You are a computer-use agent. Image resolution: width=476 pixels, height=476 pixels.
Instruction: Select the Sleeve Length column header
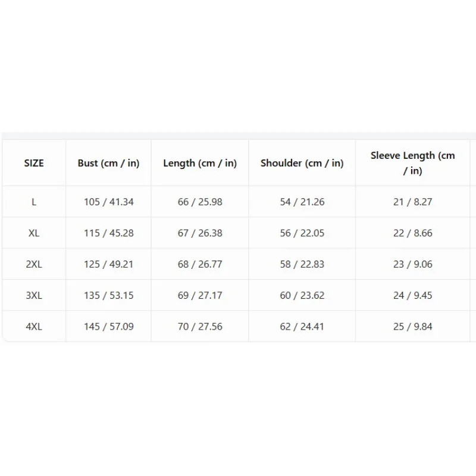pos(413,163)
